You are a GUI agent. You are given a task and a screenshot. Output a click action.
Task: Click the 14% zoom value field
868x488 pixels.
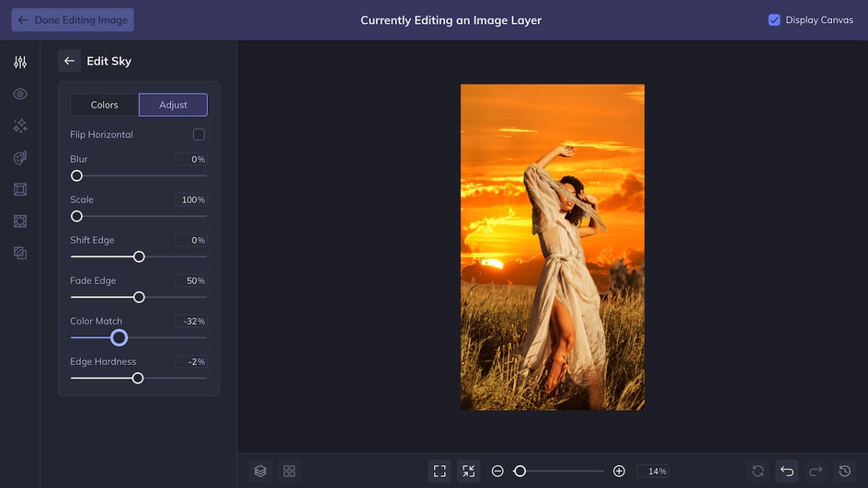[653, 471]
